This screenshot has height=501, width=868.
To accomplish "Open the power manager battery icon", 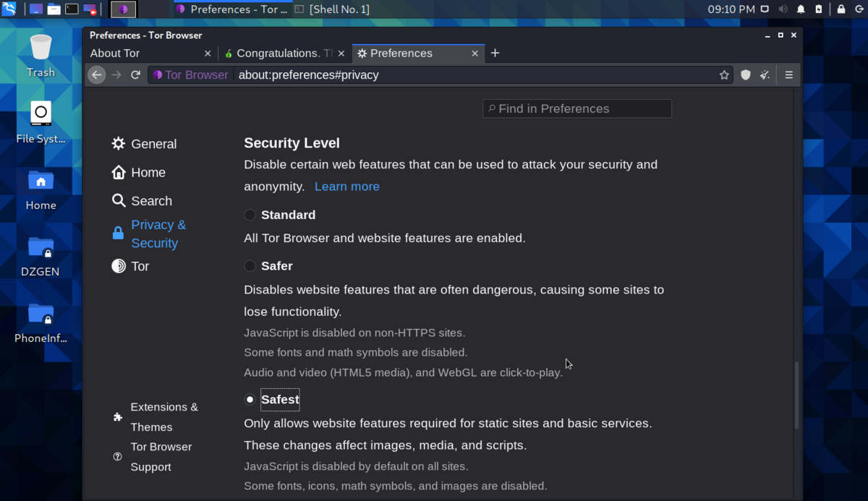I will coord(819,9).
